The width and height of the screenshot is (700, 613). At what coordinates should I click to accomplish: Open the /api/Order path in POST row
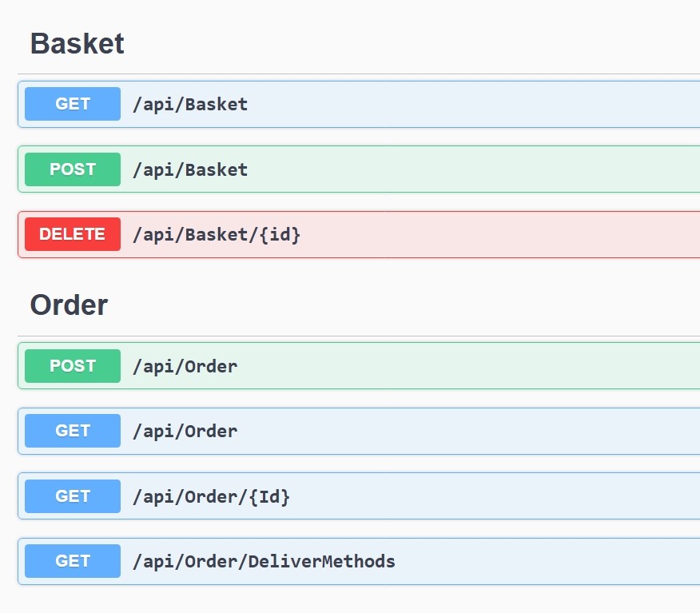point(185,366)
